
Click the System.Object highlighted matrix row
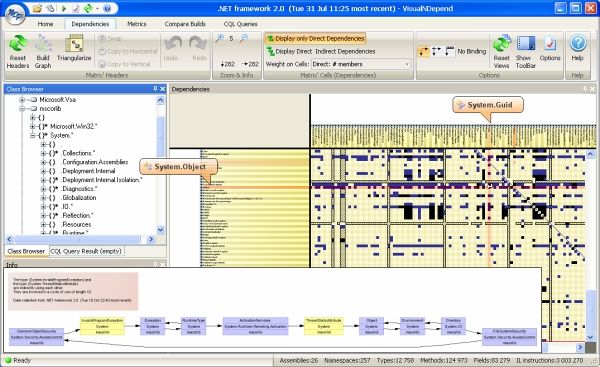click(x=448, y=187)
